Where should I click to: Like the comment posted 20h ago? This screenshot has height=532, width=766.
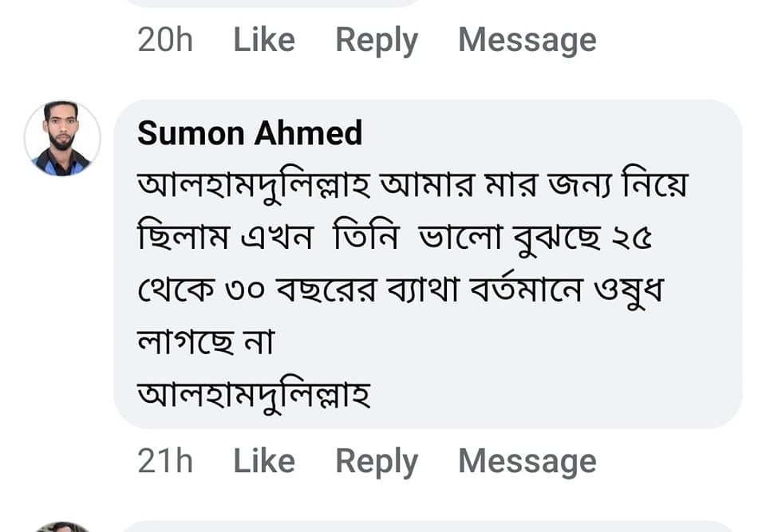pos(263,40)
